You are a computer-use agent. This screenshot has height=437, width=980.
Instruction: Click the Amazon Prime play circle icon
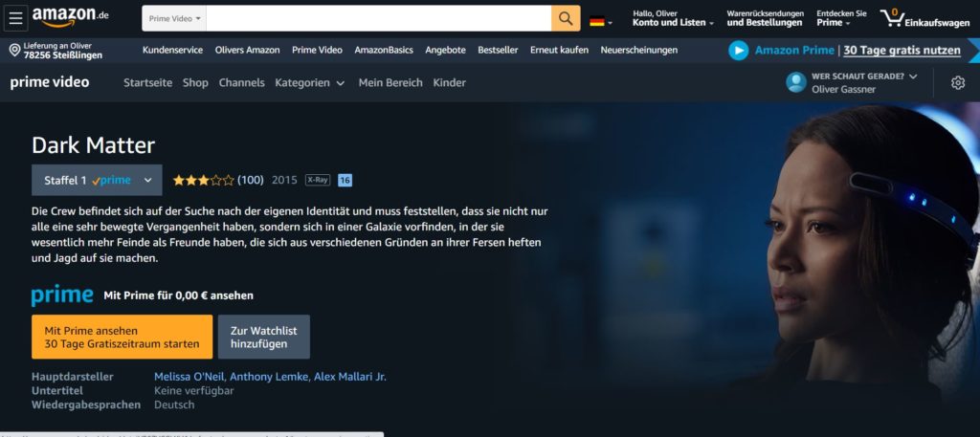pos(738,51)
